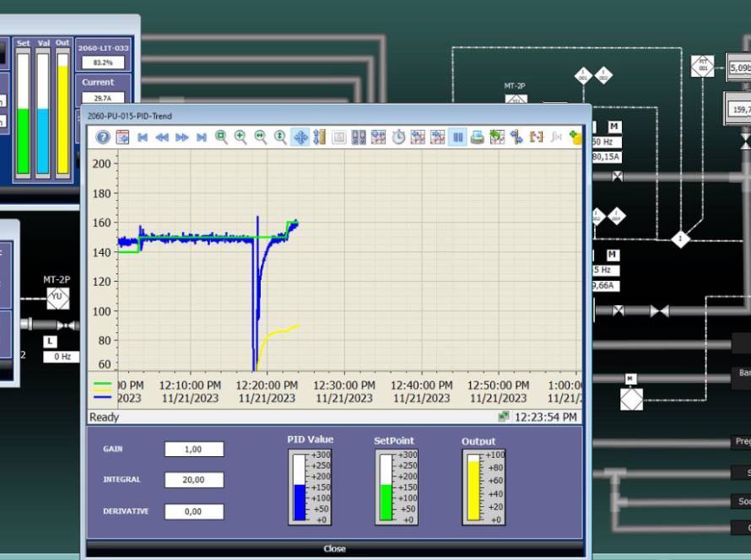Open trend Help with the question mark icon
Viewport: 751px width, 560px height.
click(102, 137)
